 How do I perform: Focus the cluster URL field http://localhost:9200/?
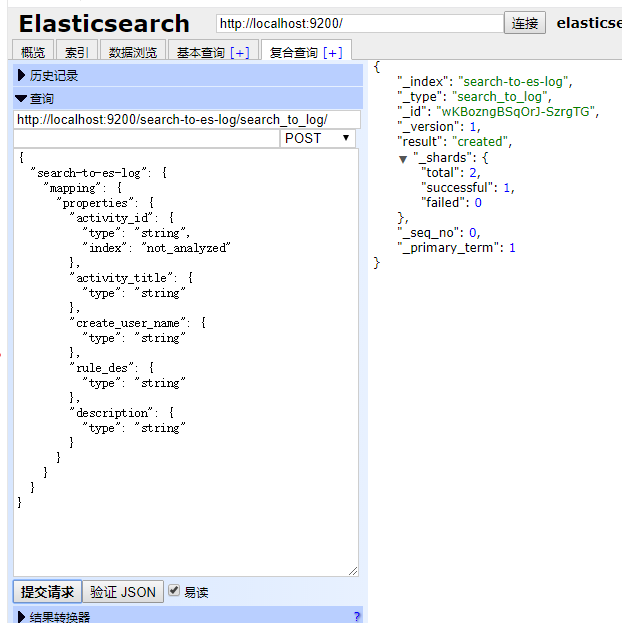coord(360,23)
